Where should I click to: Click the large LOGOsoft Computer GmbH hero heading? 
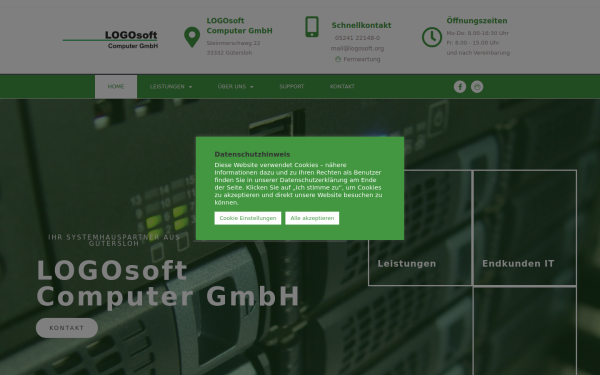[168, 283]
